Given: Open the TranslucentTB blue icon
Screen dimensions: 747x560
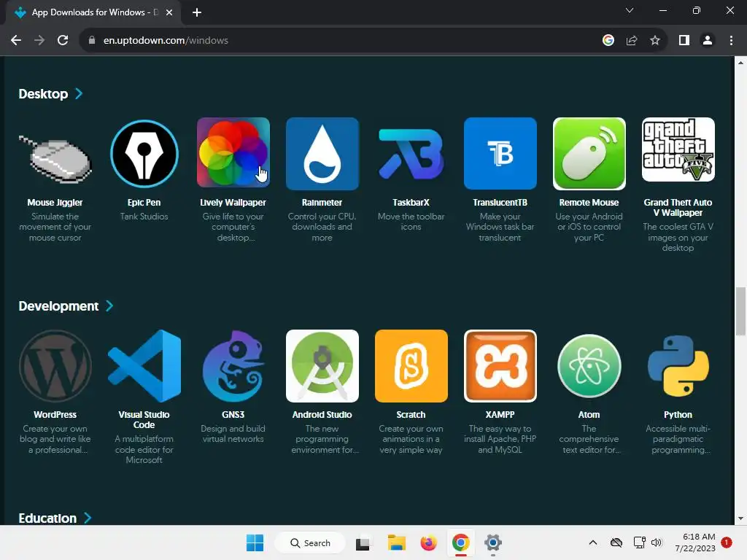Looking at the screenshot, I should point(500,154).
